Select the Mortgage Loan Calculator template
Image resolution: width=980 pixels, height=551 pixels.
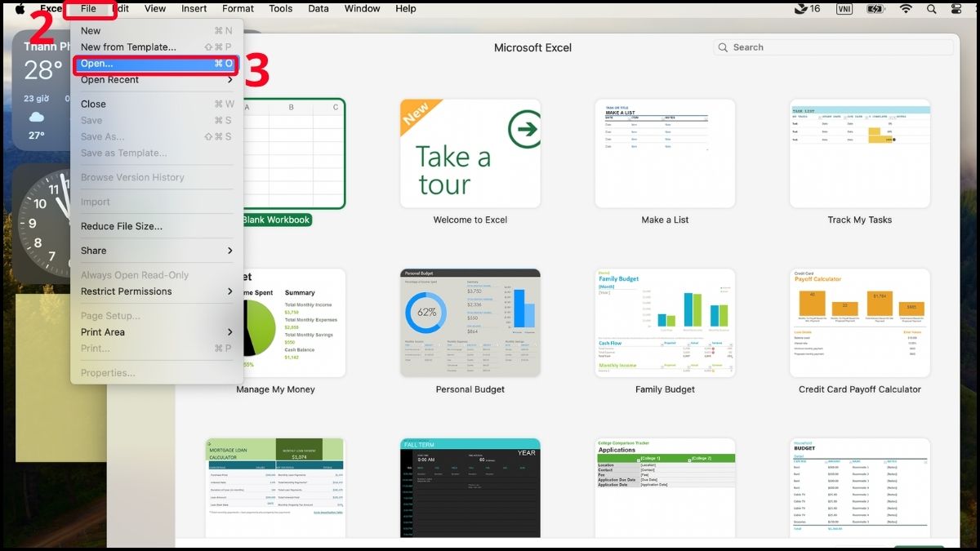point(275,488)
